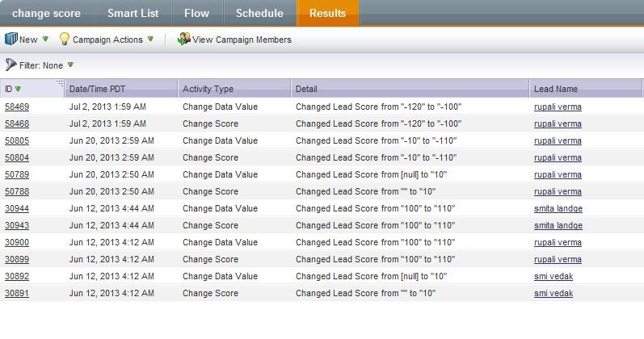
Task: Click the View Campaign Members people icon
Action: [183, 39]
